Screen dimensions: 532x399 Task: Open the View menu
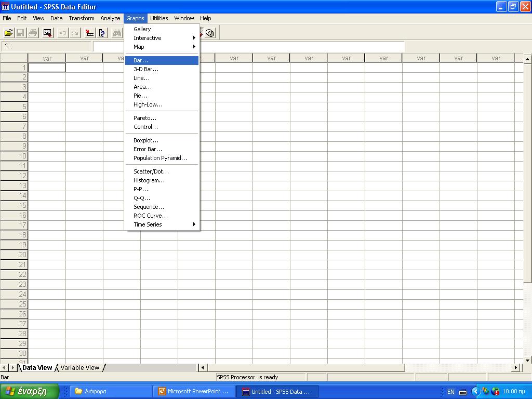tap(38, 18)
